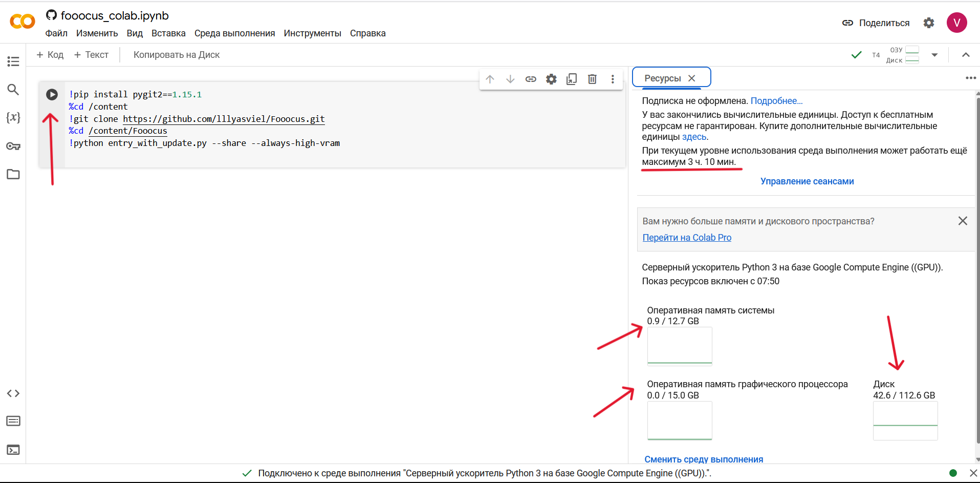Expand runtime connection dropdown arrow
Viewport: 980px width, 483px height.
[934, 55]
